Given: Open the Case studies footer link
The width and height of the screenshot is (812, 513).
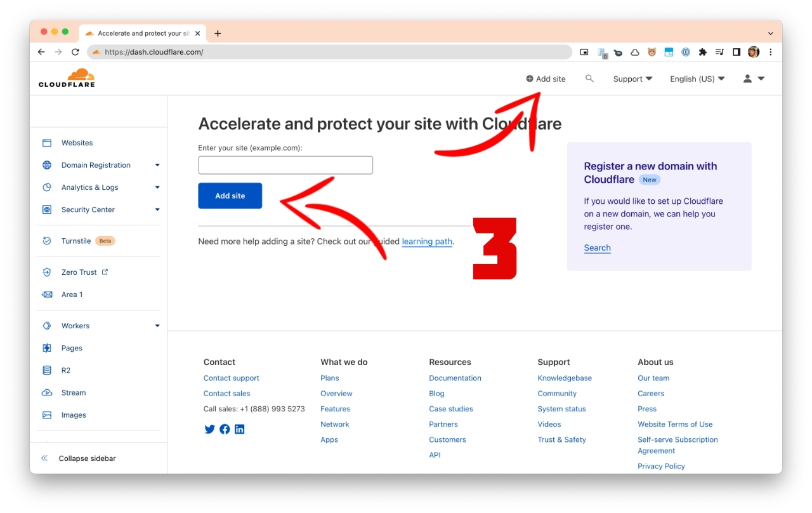Looking at the screenshot, I should click(x=451, y=409).
